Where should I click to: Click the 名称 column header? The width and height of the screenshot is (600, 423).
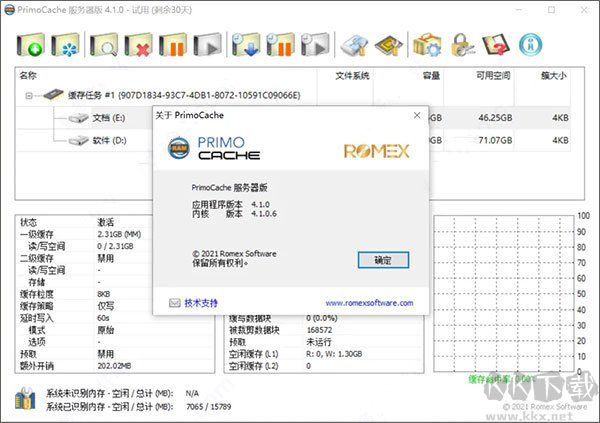point(28,75)
